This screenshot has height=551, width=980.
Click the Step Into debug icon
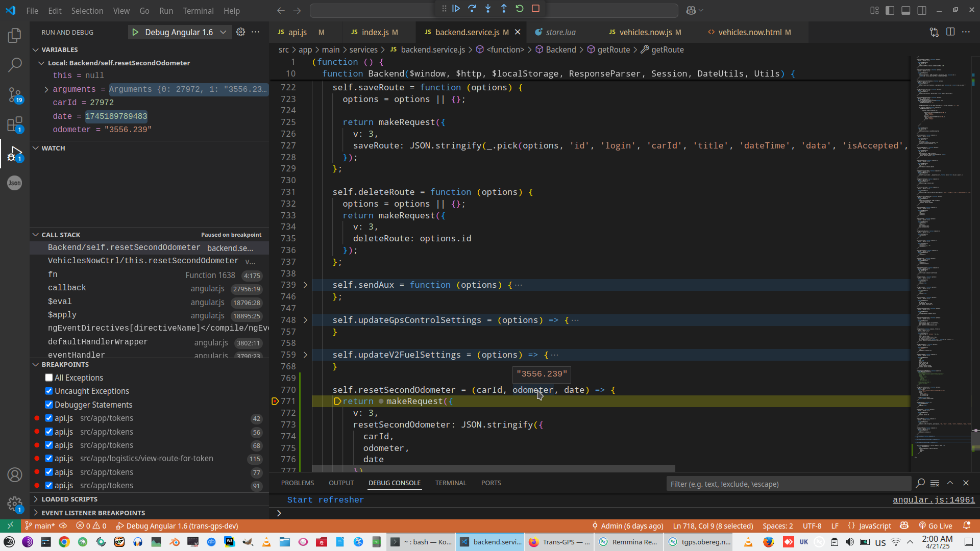click(488, 9)
